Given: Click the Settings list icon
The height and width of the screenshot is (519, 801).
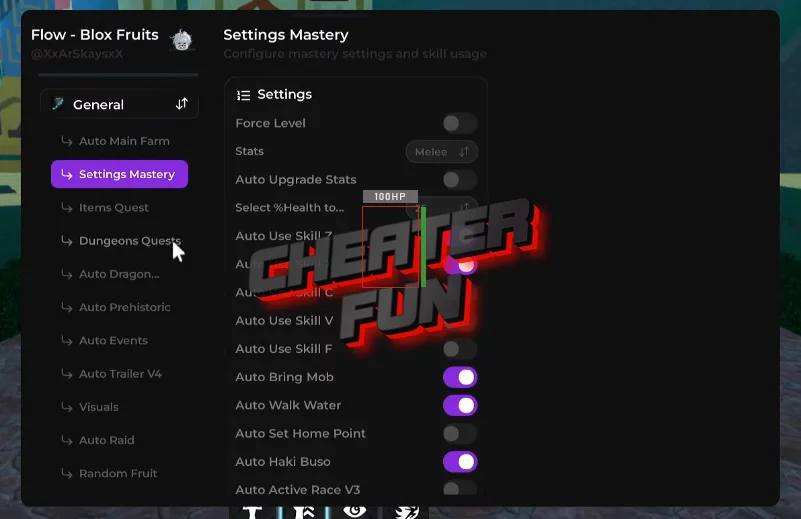Looking at the screenshot, I should (x=244, y=95).
